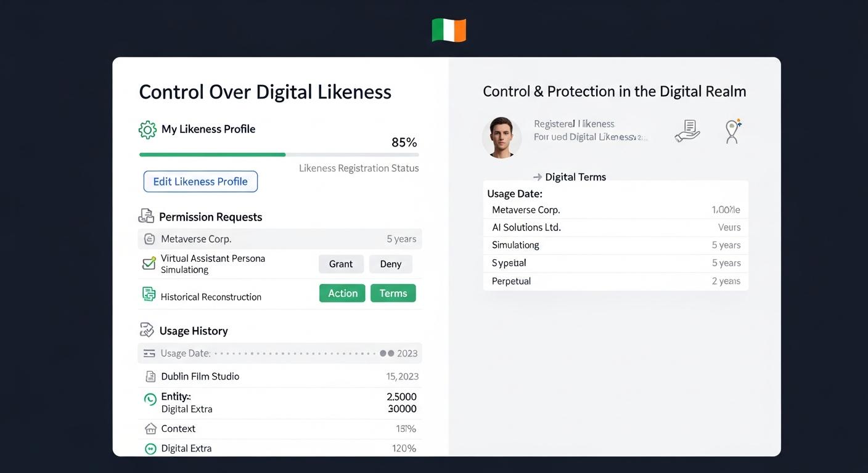Expand the Digital Terms arrow
This screenshot has width=868, height=473.
536,177
